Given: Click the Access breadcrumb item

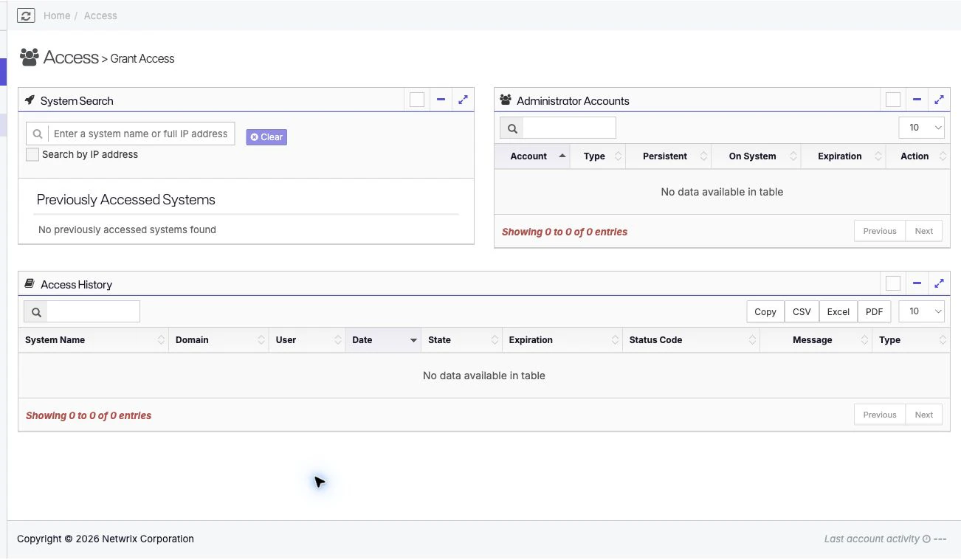Looking at the screenshot, I should coord(100,15).
